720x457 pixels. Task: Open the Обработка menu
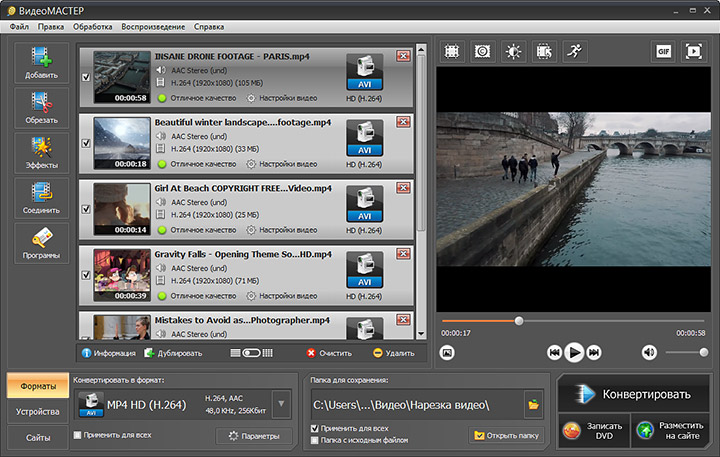[x=92, y=25]
